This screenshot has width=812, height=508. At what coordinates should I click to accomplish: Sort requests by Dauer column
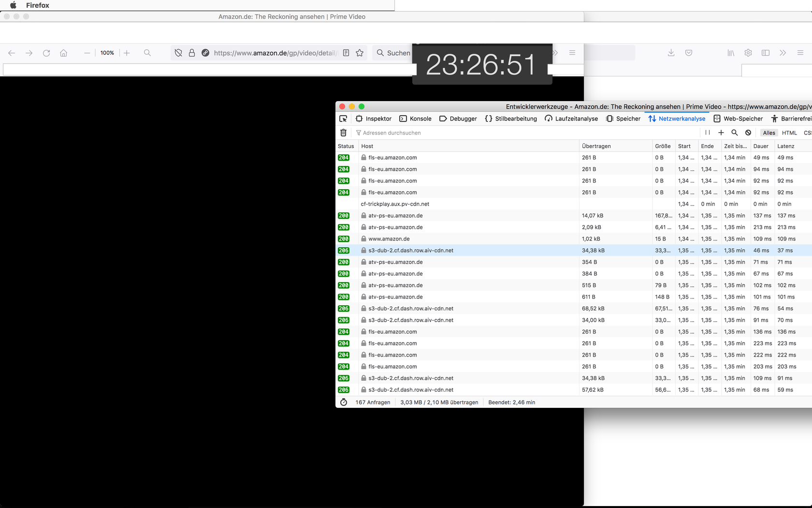763,146
